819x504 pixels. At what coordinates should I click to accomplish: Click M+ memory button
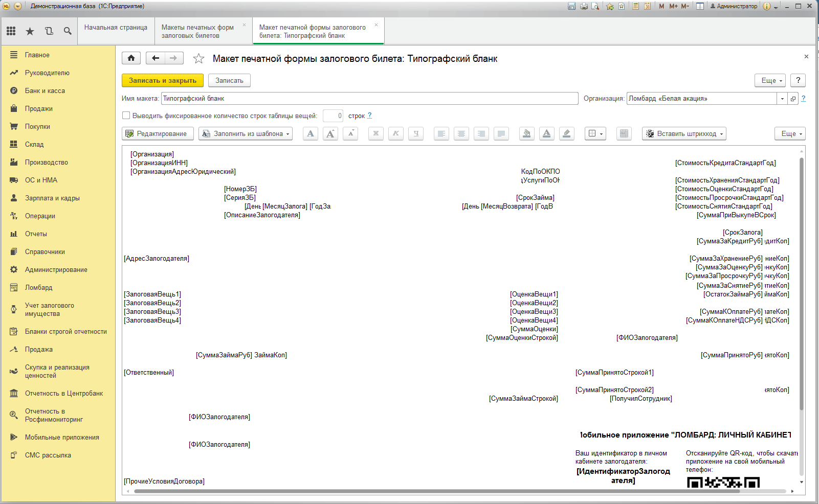(x=674, y=6)
